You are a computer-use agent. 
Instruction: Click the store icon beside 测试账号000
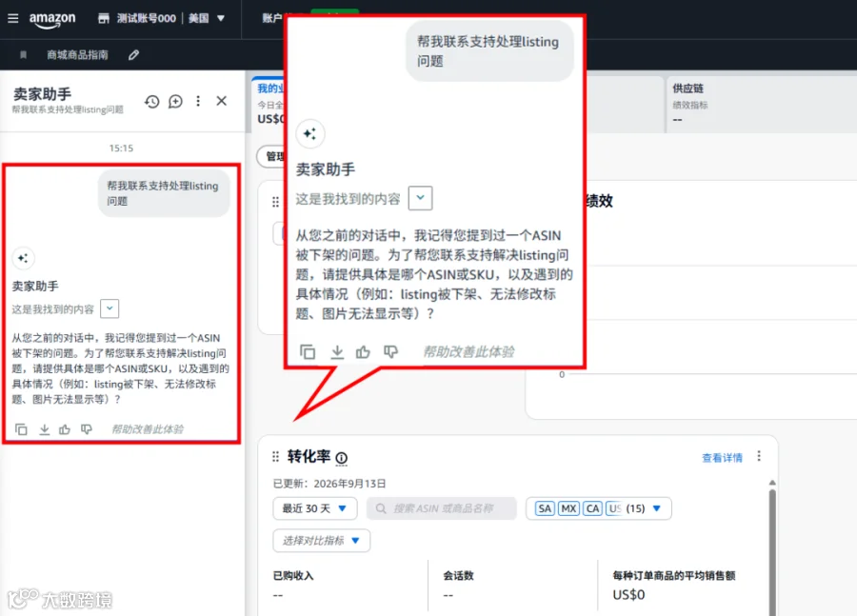click(103, 19)
